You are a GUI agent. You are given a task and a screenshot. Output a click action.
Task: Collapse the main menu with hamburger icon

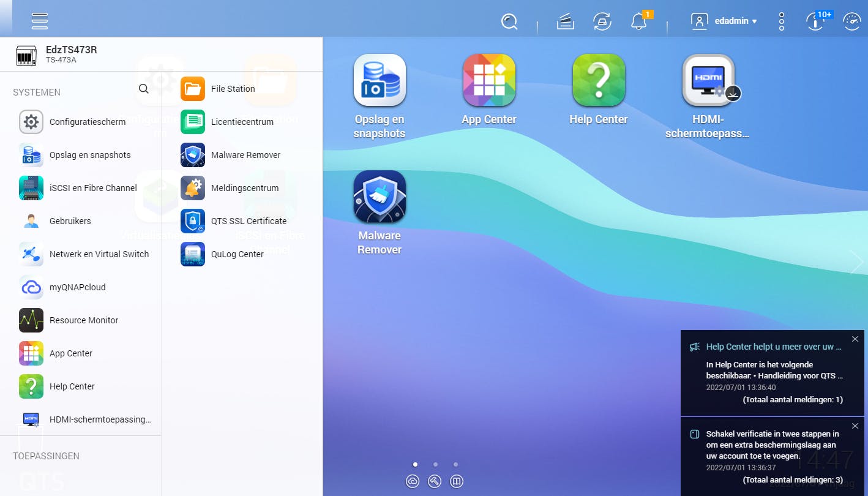(x=40, y=21)
